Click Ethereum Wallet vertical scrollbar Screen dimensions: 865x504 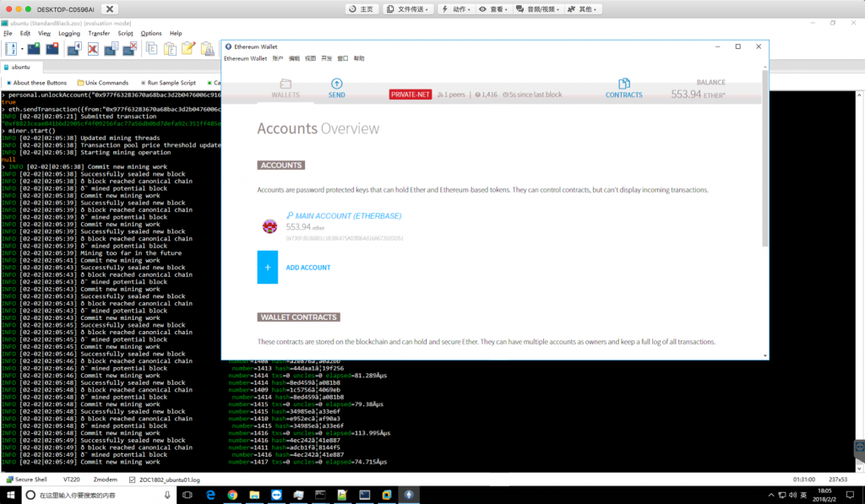765,160
